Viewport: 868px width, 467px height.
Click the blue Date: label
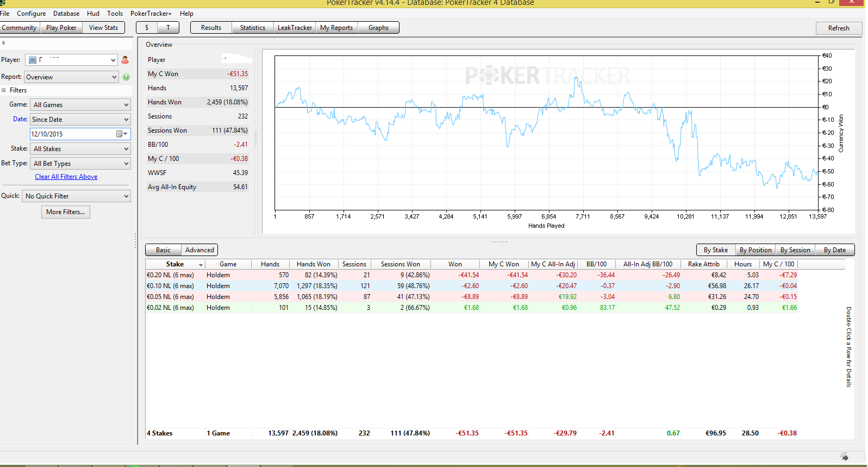[20, 119]
